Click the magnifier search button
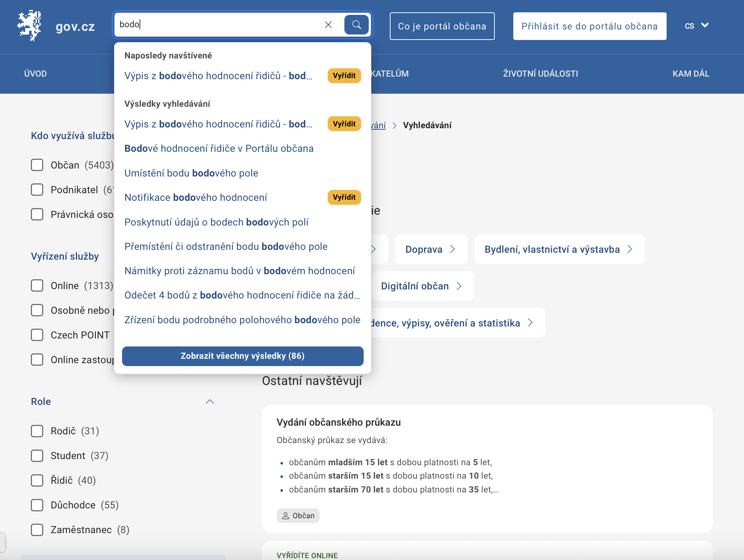744x560 pixels. (x=356, y=24)
